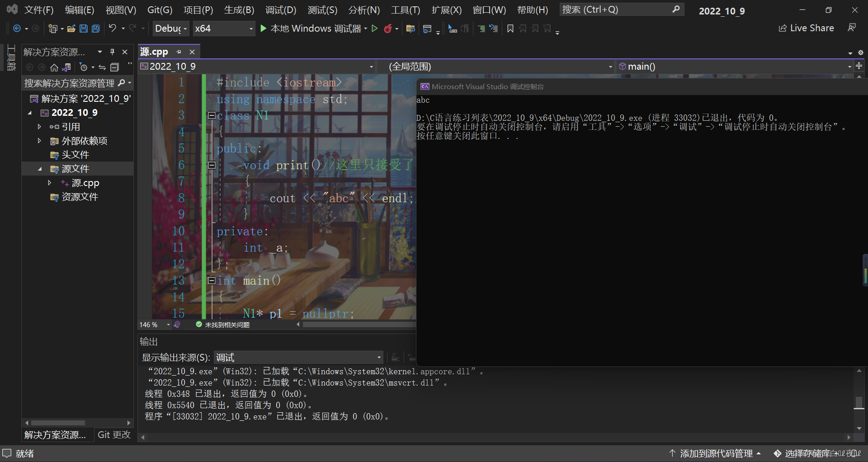Click the comment selected lines icon

pyautogui.click(x=481, y=29)
